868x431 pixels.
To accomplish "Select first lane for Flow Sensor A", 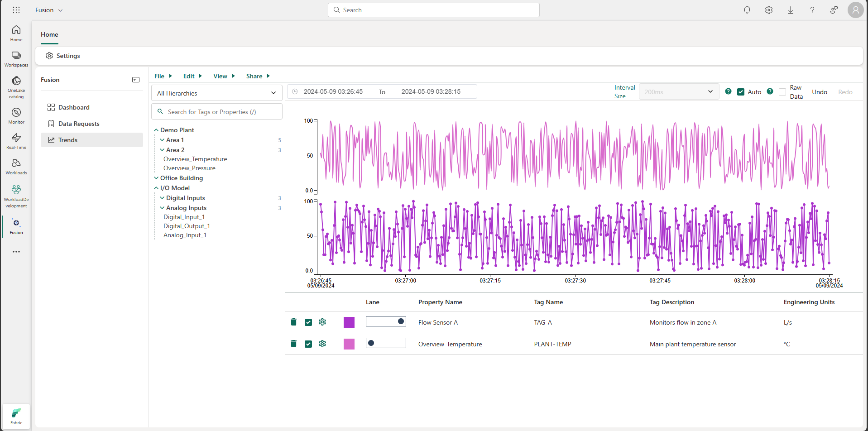I will click(x=371, y=321).
